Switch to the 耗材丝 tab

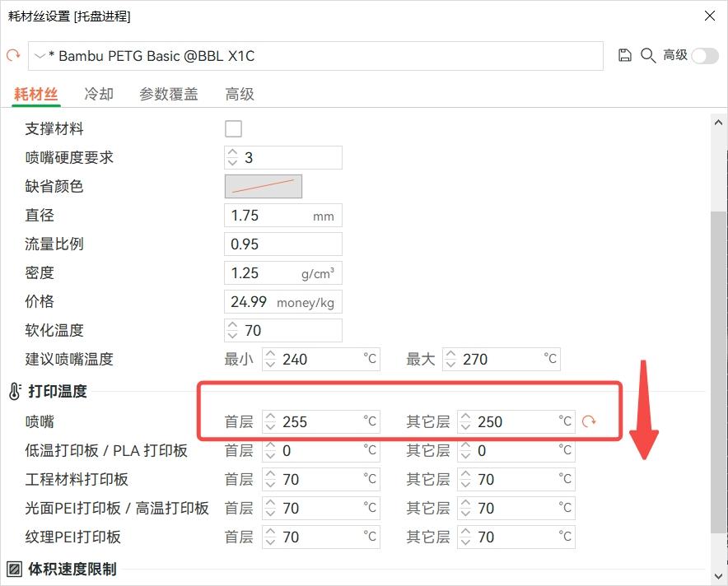point(35,94)
